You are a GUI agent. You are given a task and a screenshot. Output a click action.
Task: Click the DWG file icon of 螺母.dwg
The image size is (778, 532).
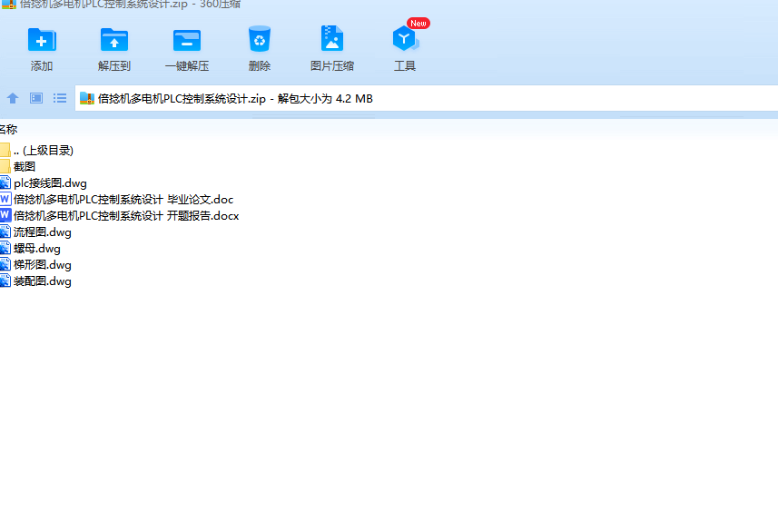[5, 248]
